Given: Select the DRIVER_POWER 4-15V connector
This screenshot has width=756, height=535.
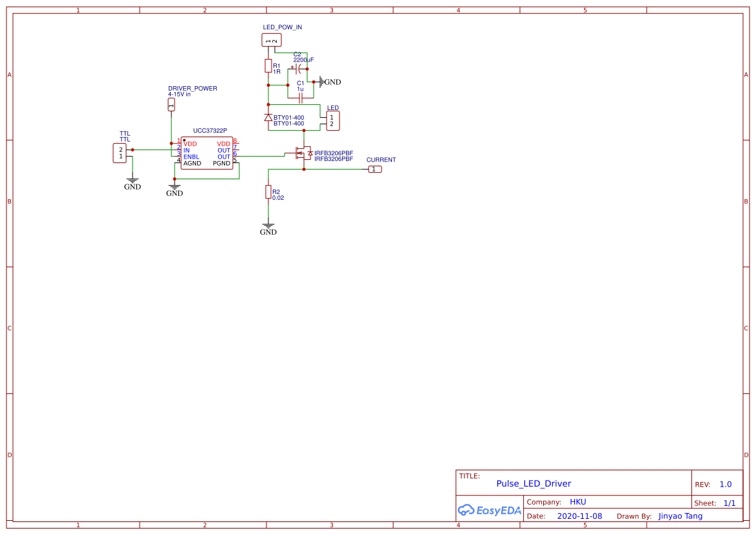Looking at the screenshot, I should pos(171,104).
